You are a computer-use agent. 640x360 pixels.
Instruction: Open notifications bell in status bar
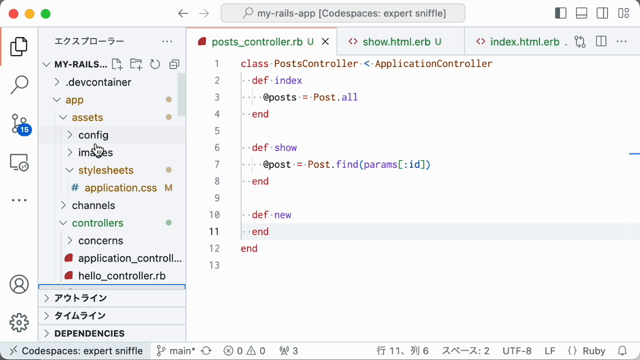tap(622, 351)
